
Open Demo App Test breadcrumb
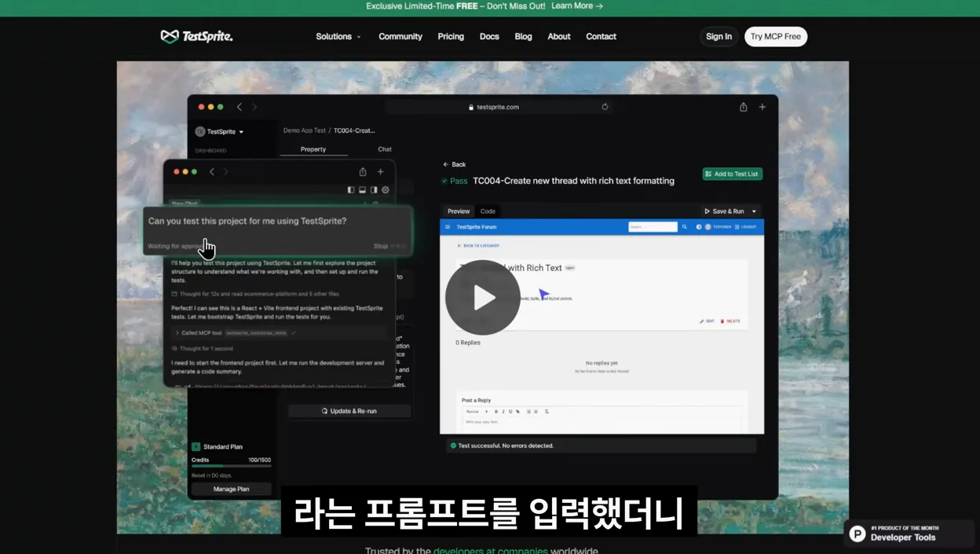(x=304, y=130)
